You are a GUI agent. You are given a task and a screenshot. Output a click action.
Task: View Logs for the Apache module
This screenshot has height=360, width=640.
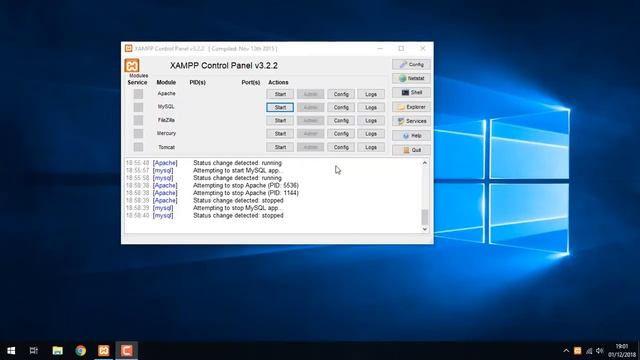coord(371,94)
